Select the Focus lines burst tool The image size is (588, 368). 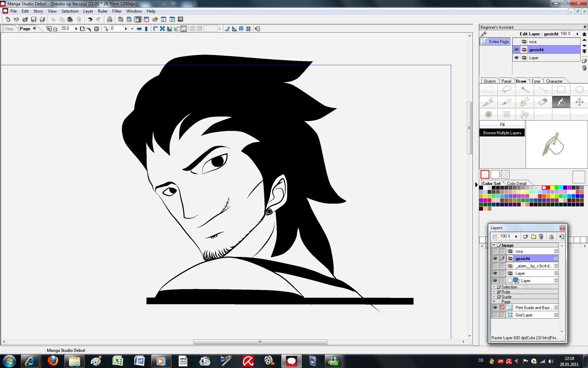point(489,114)
